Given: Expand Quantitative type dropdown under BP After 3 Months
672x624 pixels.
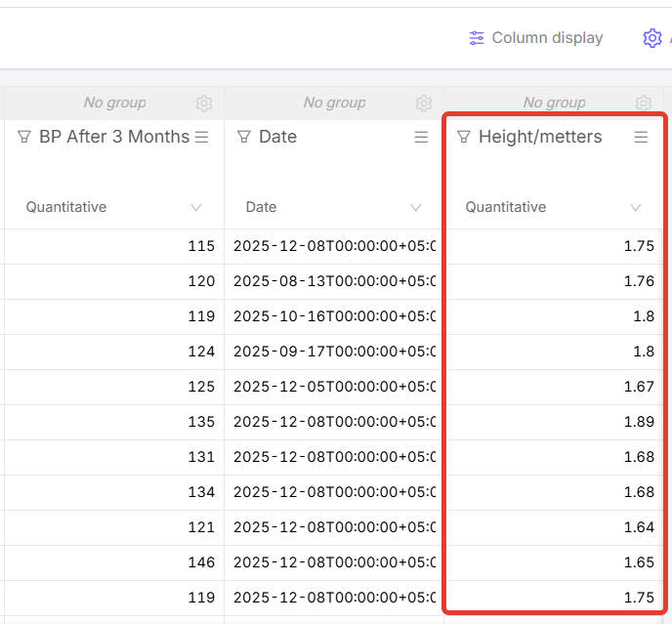Looking at the screenshot, I should coord(196,207).
